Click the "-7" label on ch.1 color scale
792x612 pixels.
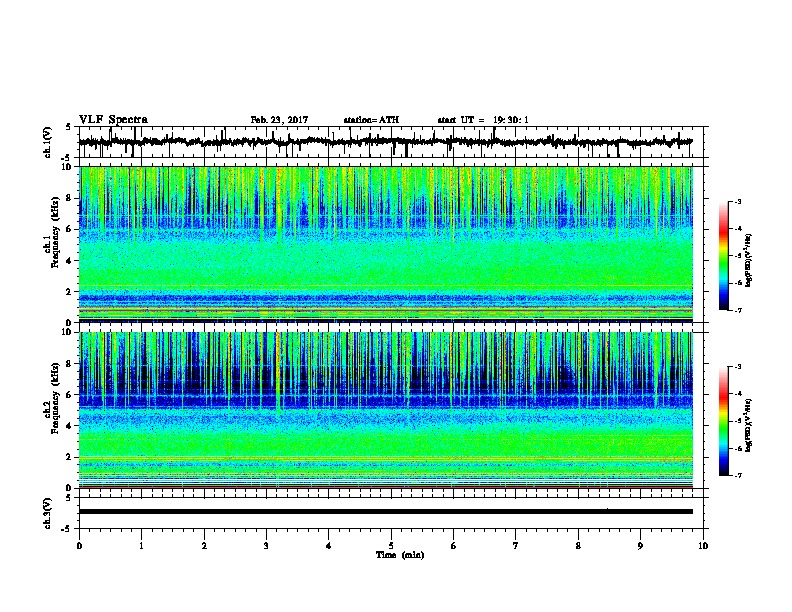[x=738, y=310]
